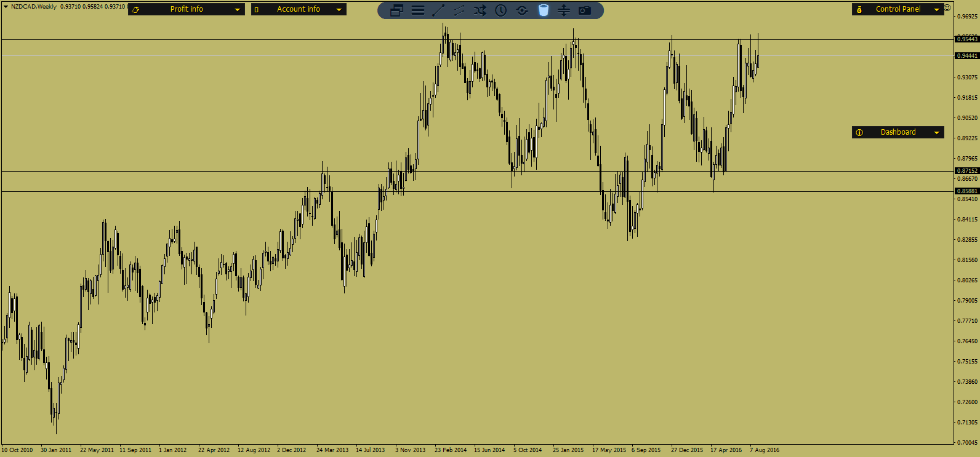
Task: Select the single trend line drawing tool
Action: tap(438, 10)
